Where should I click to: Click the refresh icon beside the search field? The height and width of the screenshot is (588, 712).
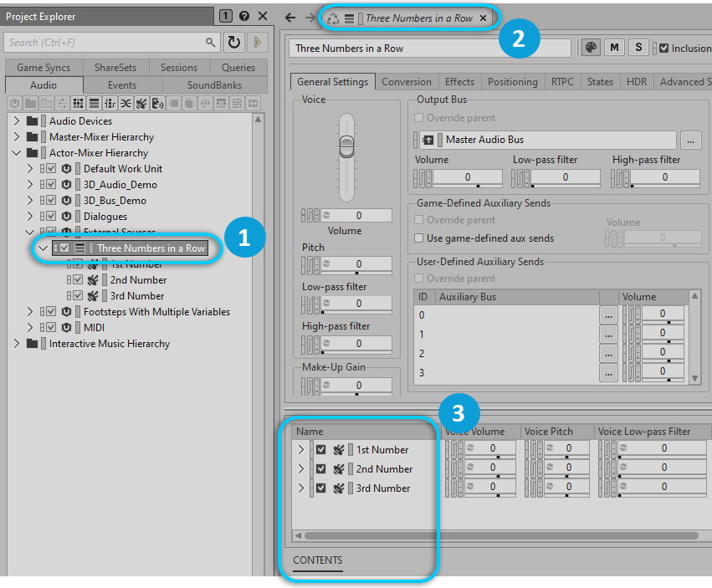click(233, 42)
